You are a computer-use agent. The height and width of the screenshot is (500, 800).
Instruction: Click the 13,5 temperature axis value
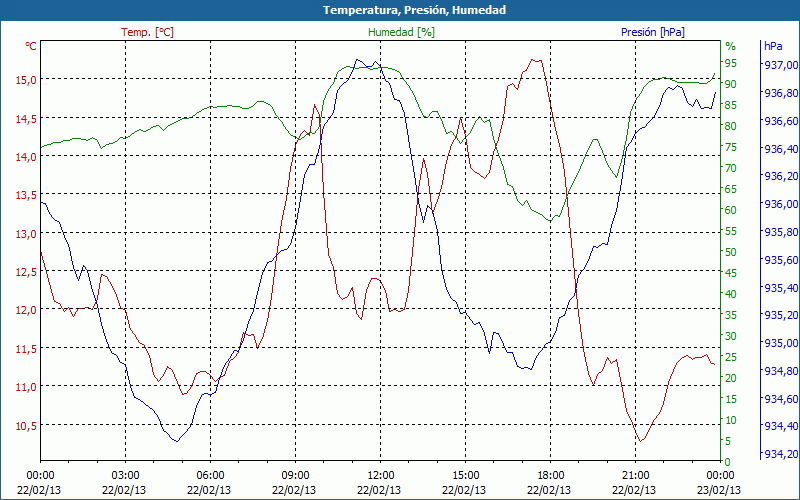point(27,195)
